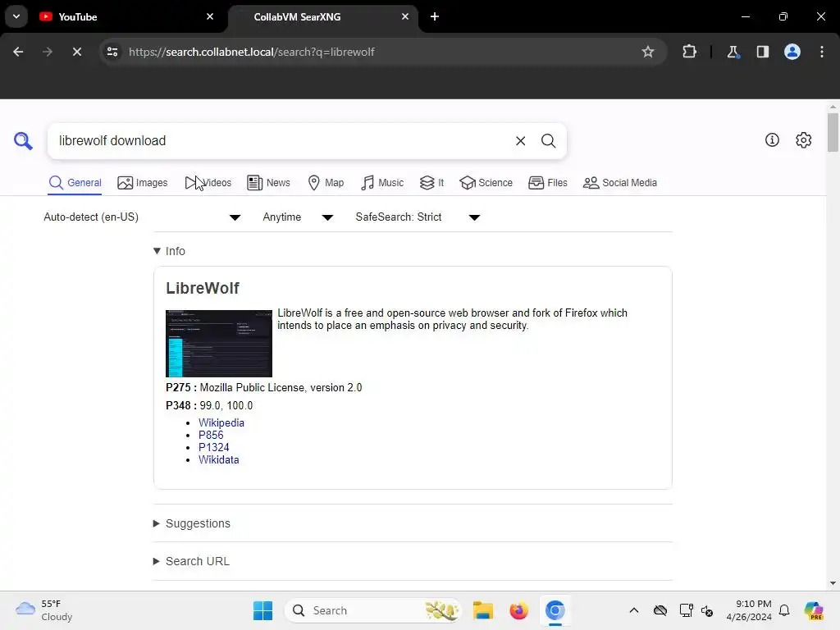The width and height of the screenshot is (840, 630).
Task: Open the tab search dropdown arrow
Action: point(16,16)
